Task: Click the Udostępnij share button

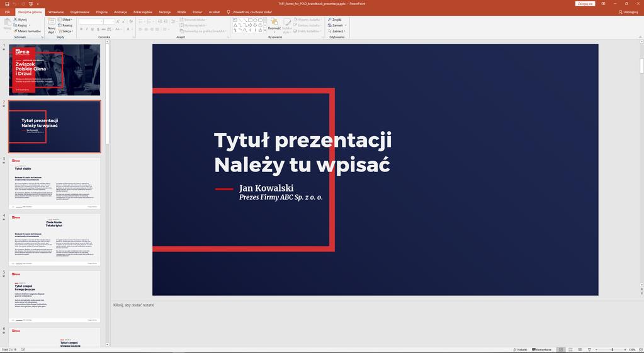Action: 628,12
